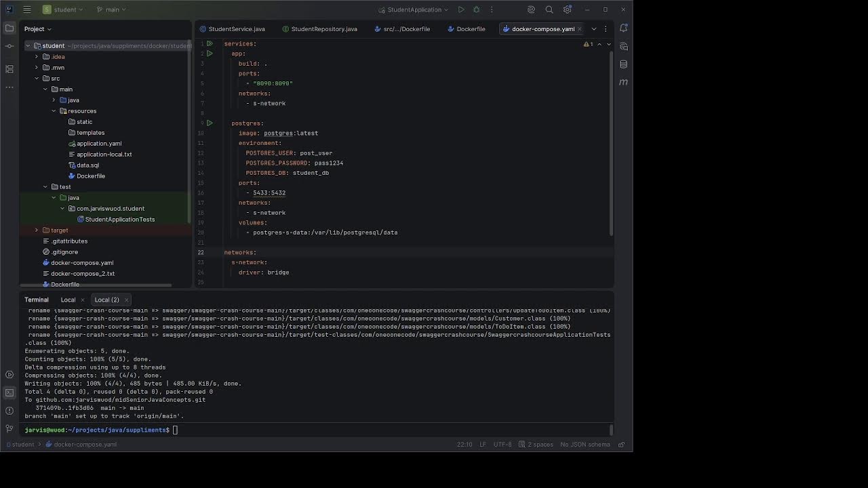
Task: Click the warning count indicator in editor
Action: click(588, 44)
